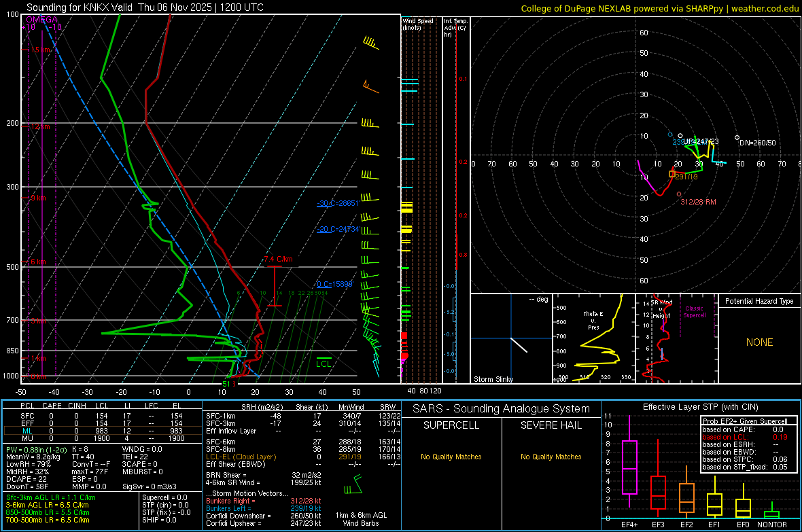Click the NONTOR axis label
This screenshot has width=802, height=532.
[x=772, y=525]
